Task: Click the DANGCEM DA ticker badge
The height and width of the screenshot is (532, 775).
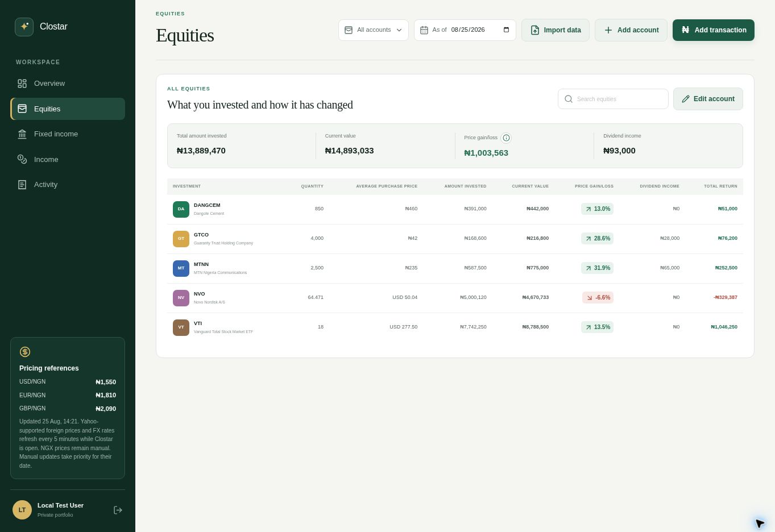Action: click(x=181, y=209)
